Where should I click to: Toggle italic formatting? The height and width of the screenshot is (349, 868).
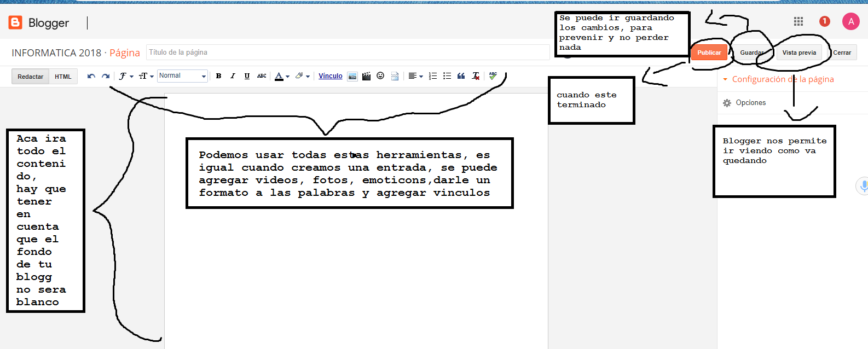click(233, 76)
